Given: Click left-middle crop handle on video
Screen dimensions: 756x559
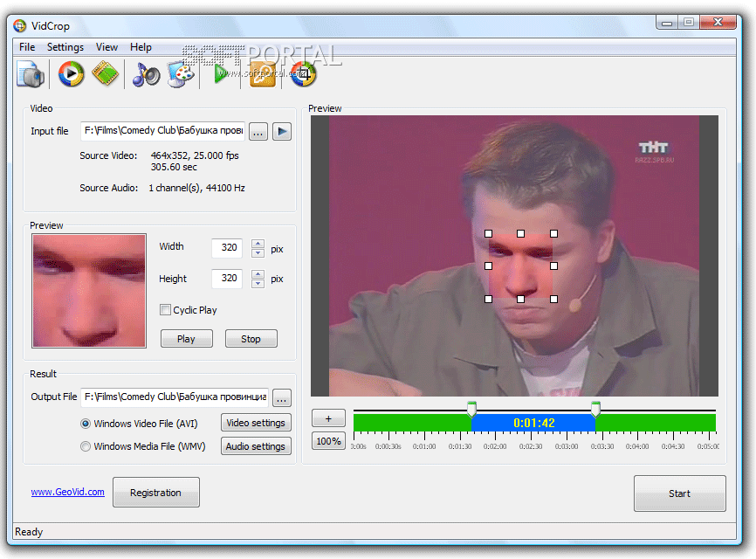Looking at the screenshot, I should coord(488,266).
